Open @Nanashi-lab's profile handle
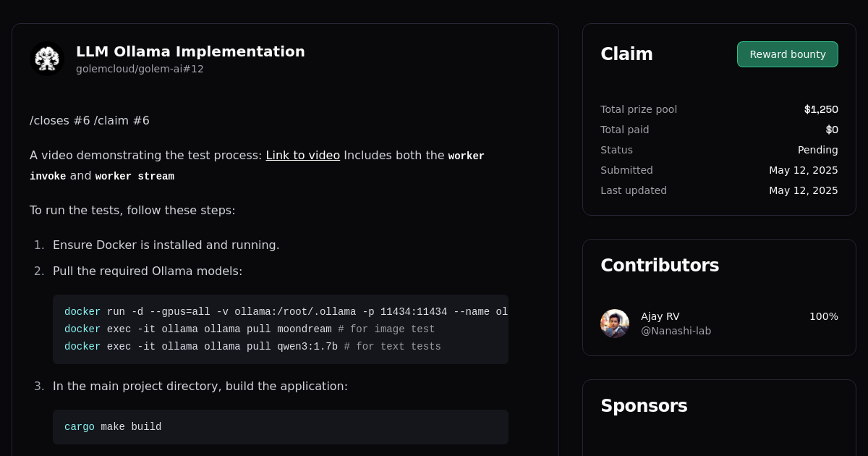 pos(676,330)
